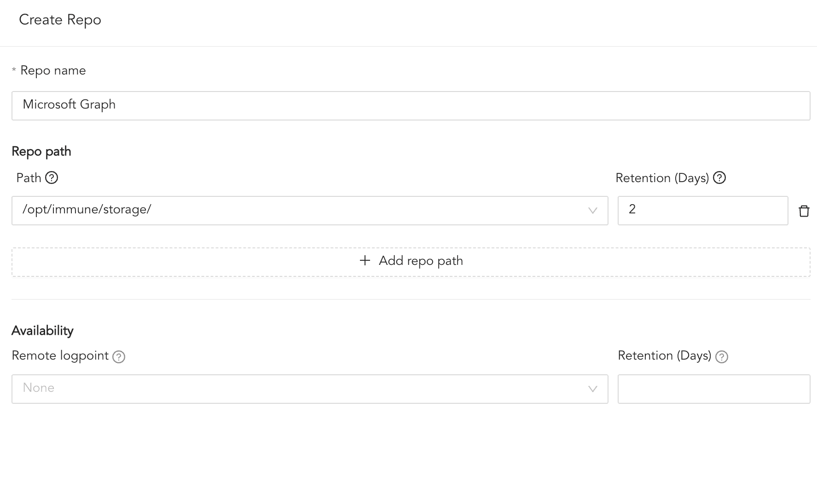Click the help icon next to Remote logpoint
This screenshot has height=504, width=817.
point(119,357)
